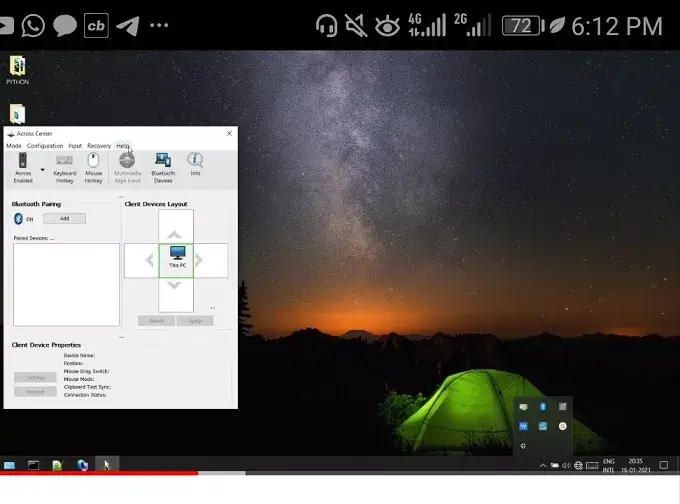The image size is (680, 504).
Task: Open the Mode menu
Action: coord(14,146)
